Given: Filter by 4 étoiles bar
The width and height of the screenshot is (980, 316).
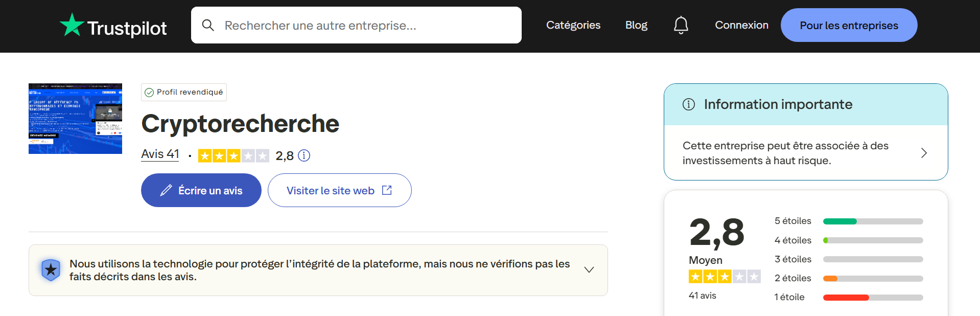Looking at the screenshot, I should [873, 240].
